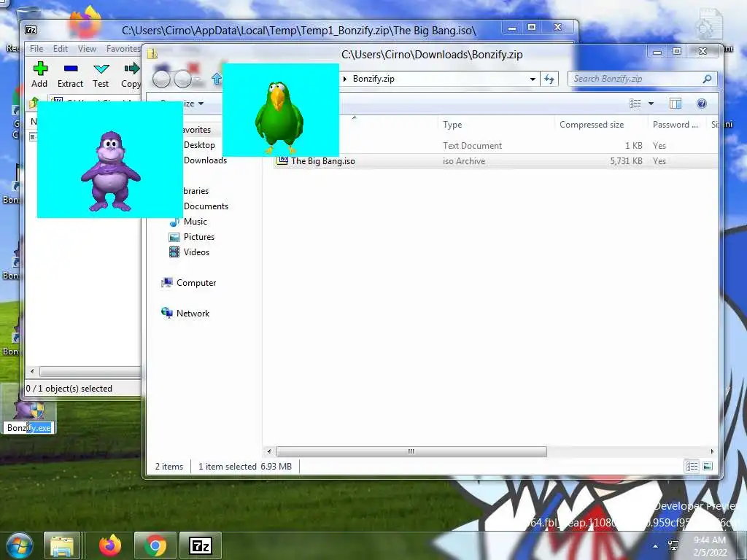Viewport: 747px width, 560px height.
Task: Click the refresh button beside address bar
Action: [x=549, y=79]
